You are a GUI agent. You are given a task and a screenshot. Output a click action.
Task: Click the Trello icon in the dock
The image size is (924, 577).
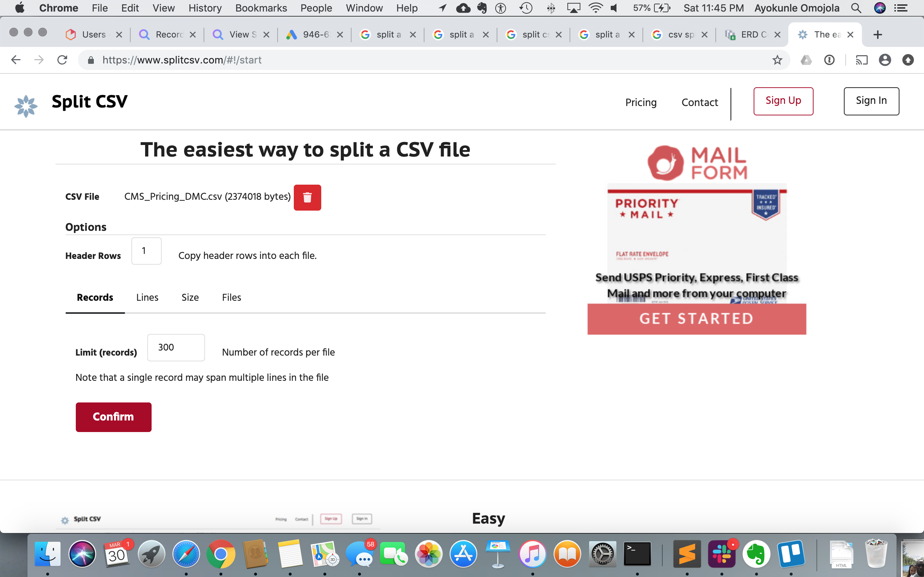point(790,554)
